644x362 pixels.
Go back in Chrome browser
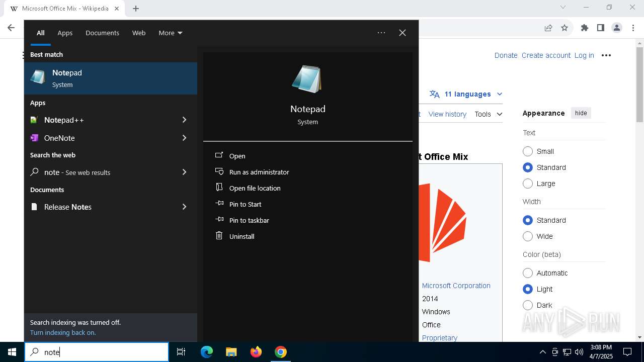(11, 28)
